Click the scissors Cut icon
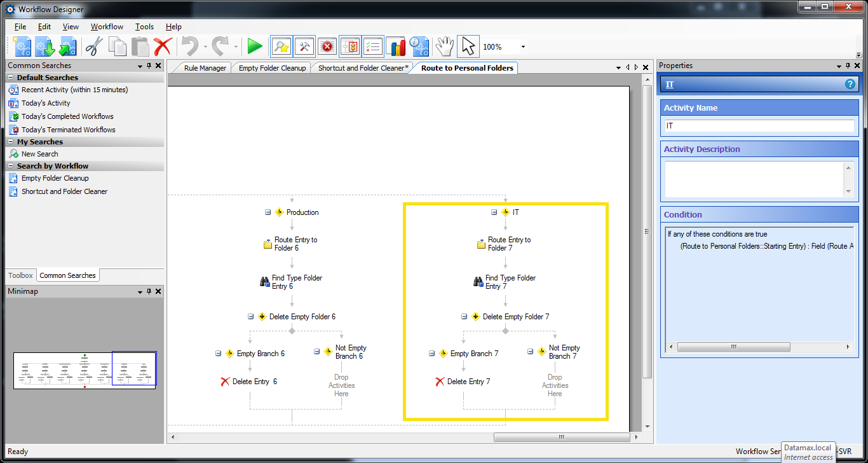 94,46
